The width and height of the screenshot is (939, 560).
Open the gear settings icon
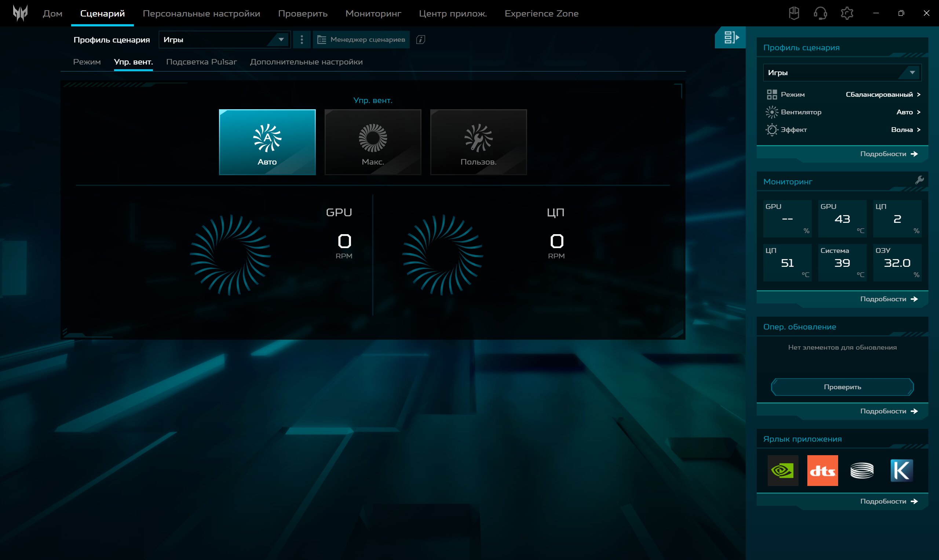847,13
